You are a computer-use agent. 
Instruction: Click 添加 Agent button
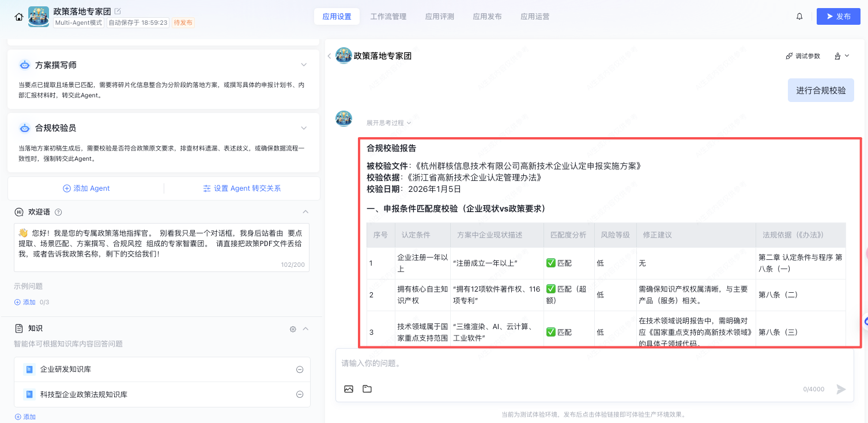coord(86,188)
